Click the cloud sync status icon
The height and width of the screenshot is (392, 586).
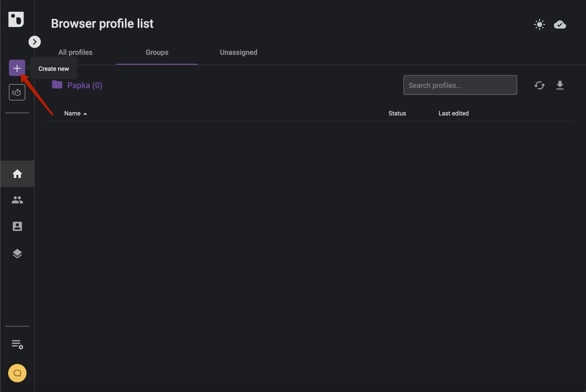click(x=560, y=24)
